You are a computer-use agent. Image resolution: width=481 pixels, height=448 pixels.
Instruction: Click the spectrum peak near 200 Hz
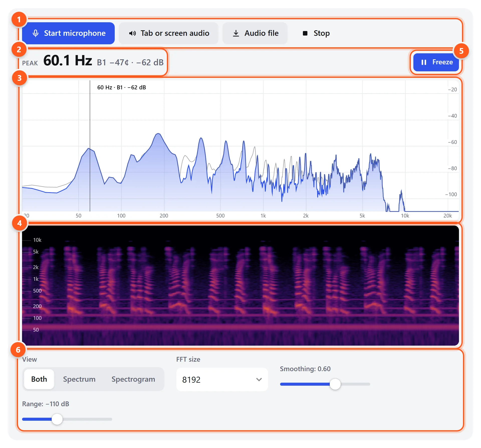click(x=158, y=134)
